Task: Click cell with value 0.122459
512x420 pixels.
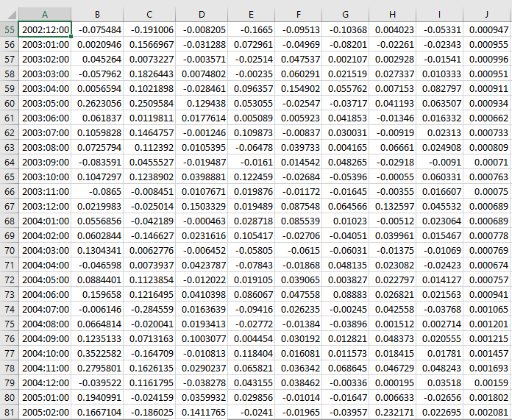Action: pyautogui.click(x=251, y=177)
